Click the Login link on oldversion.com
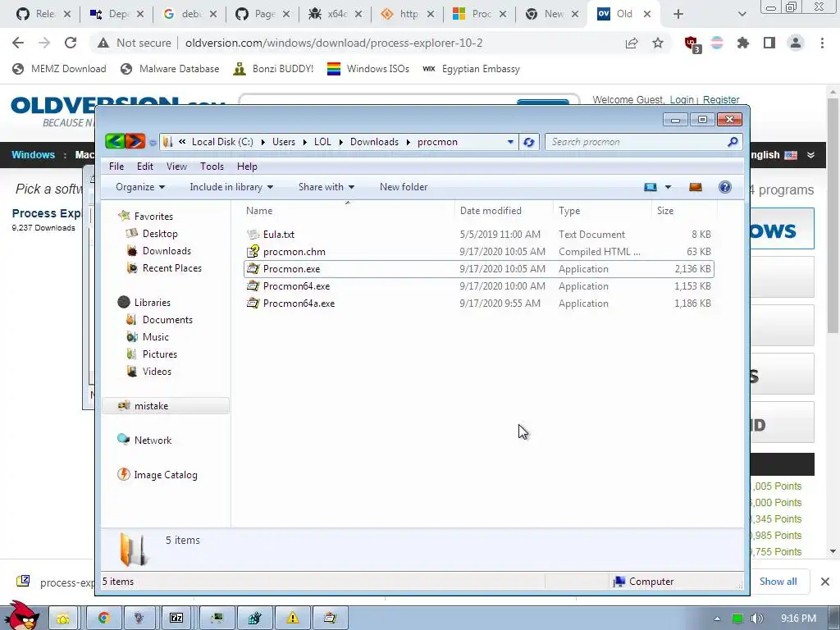 [x=682, y=99]
